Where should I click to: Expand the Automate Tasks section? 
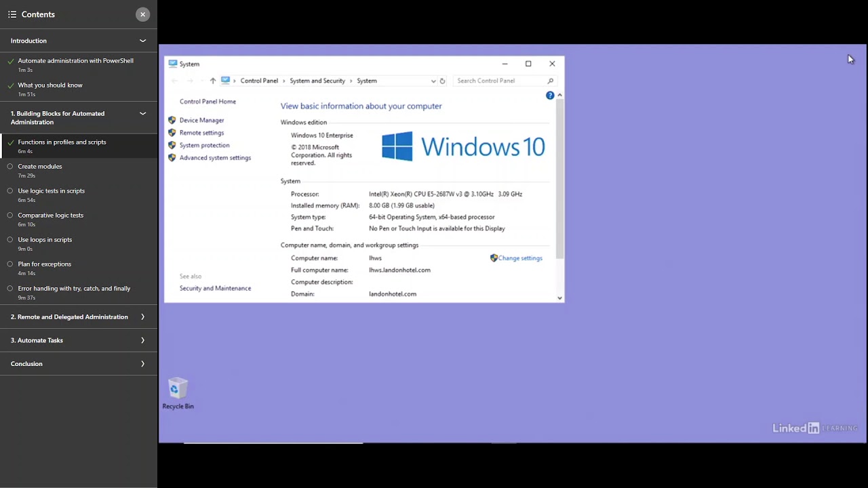click(x=142, y=340)
